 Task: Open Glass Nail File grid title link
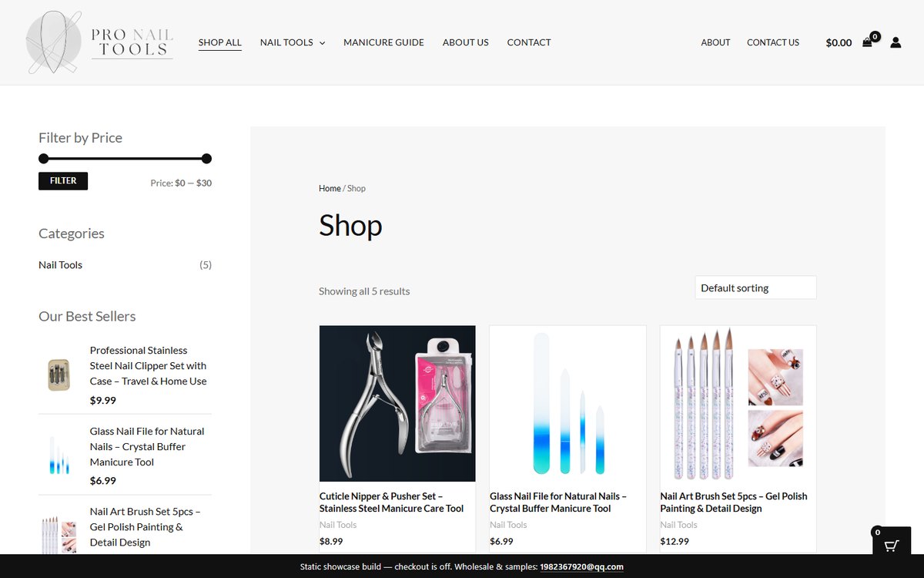point(558,502)
